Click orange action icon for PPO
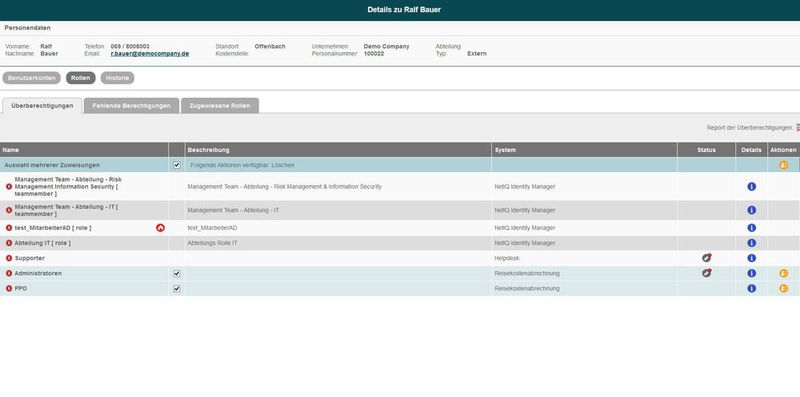The height and width of the screenshot is (397, 800). point(784,289)
